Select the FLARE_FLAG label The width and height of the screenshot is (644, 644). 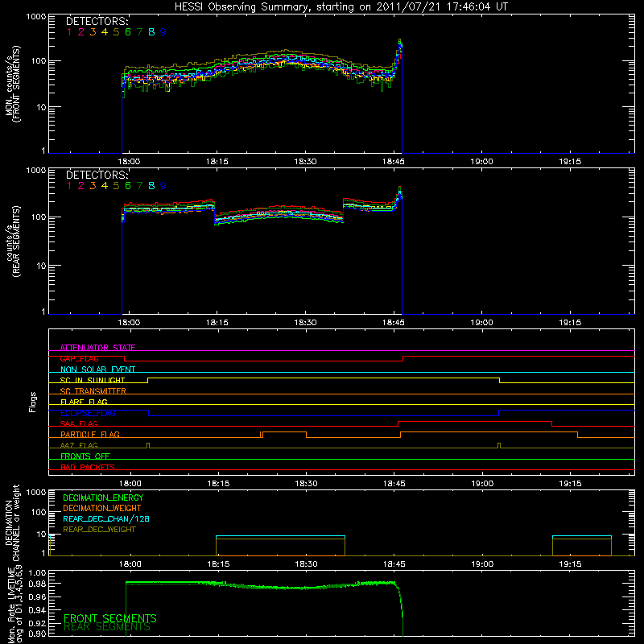(x=84, y=402)
